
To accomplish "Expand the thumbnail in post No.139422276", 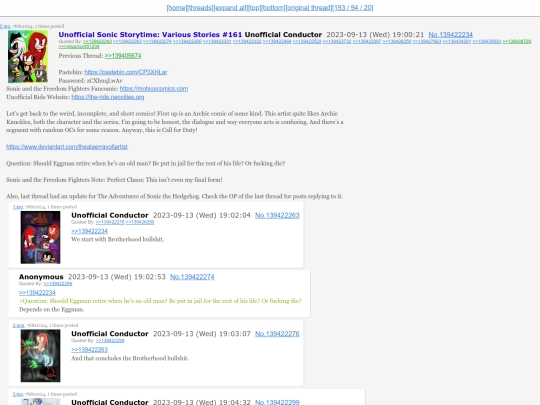I will (40, 356).
